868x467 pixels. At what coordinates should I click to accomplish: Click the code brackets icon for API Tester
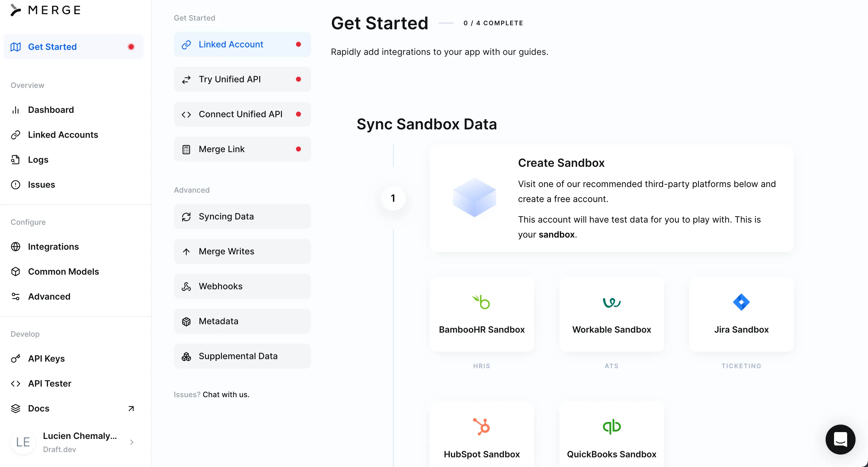(x=16, y=384)
